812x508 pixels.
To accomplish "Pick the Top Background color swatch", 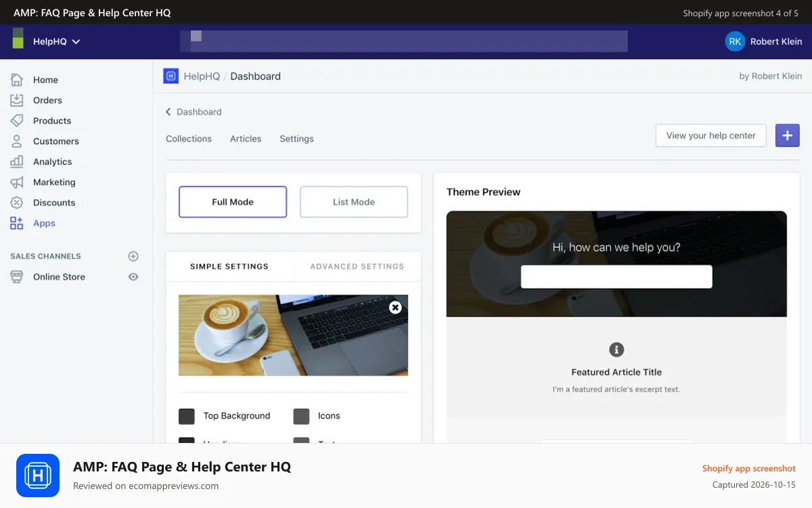I will click(x=187, y=416).
